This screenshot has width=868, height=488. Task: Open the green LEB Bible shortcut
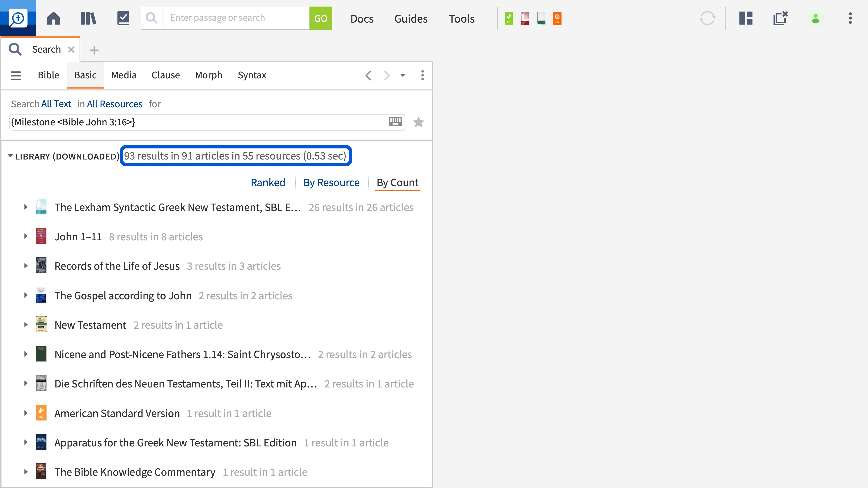pos(509,19)
